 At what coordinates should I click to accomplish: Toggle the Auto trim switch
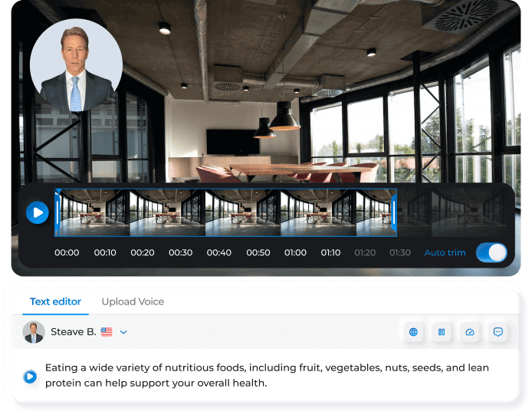point(491,252)
